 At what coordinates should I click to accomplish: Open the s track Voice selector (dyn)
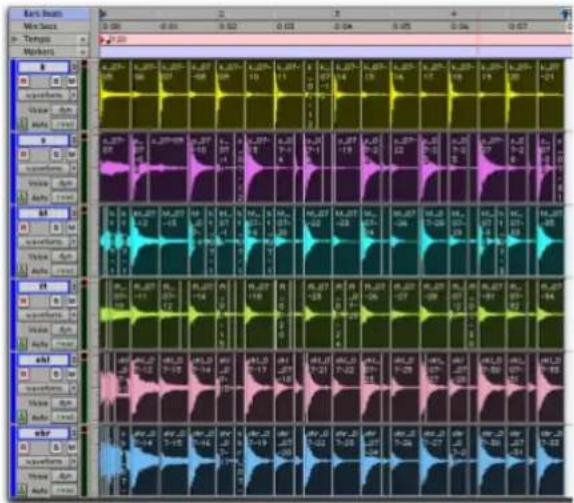click(x=64, y=183)
